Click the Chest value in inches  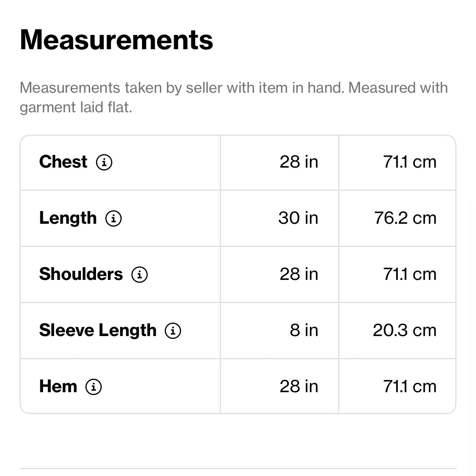point(299,162)
